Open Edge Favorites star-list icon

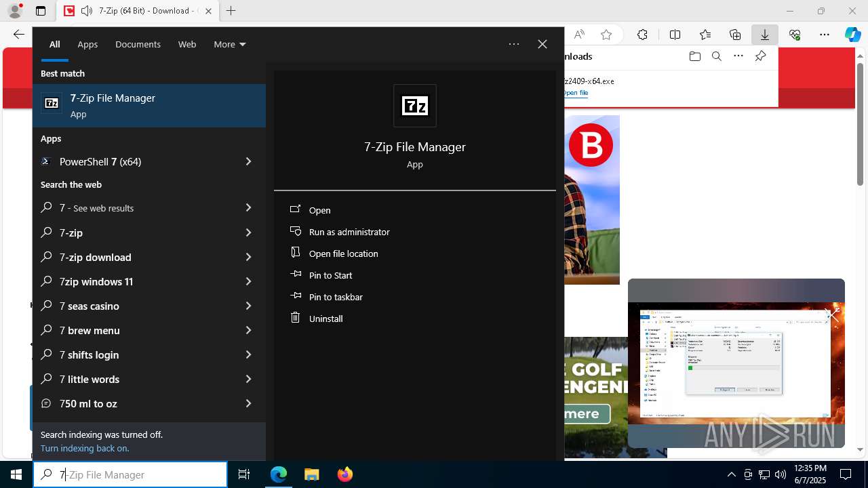click(705, 35)
